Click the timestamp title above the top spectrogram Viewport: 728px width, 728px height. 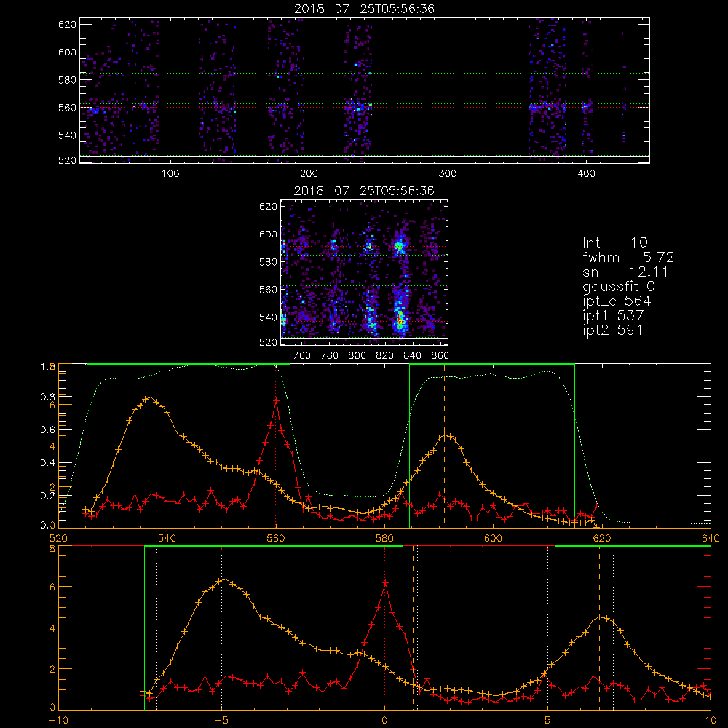point(364,9)
